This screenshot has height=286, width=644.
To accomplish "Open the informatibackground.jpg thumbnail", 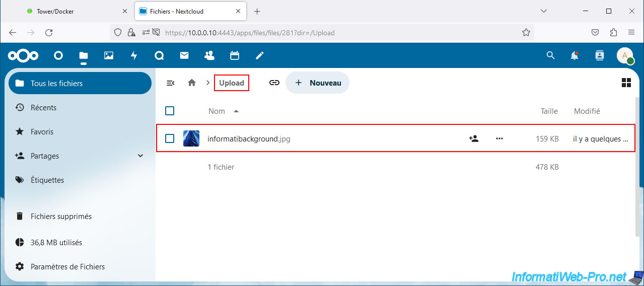I will [191, 138].
